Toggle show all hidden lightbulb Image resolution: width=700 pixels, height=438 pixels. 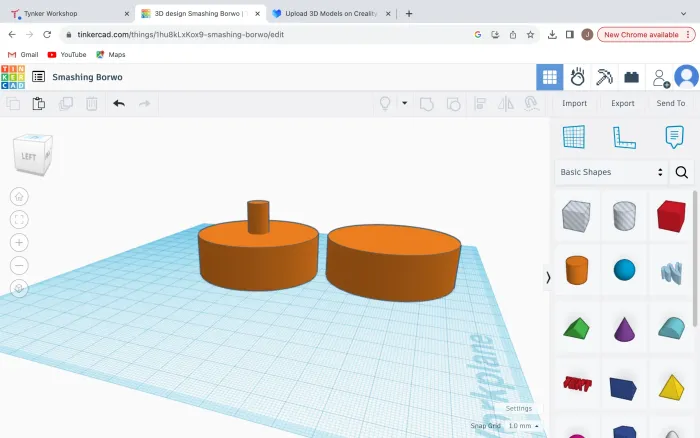point(384,103)
